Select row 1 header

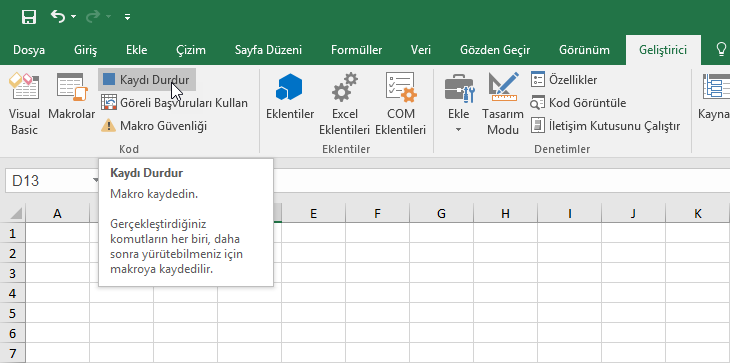coord(13,233)
